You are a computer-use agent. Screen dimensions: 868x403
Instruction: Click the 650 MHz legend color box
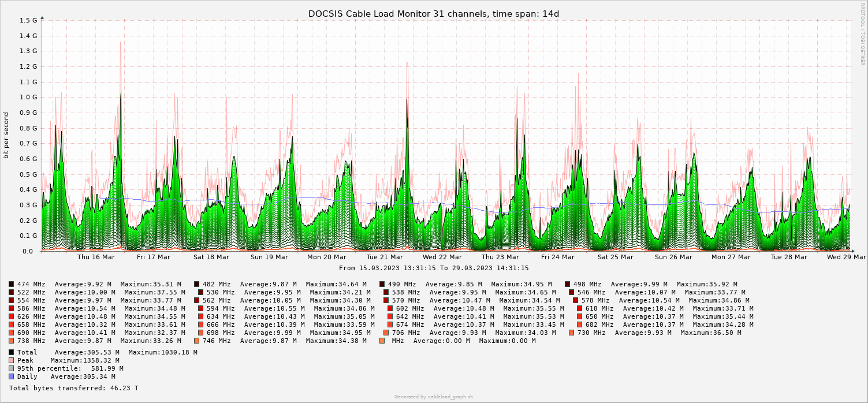click(x=579, y=316)
